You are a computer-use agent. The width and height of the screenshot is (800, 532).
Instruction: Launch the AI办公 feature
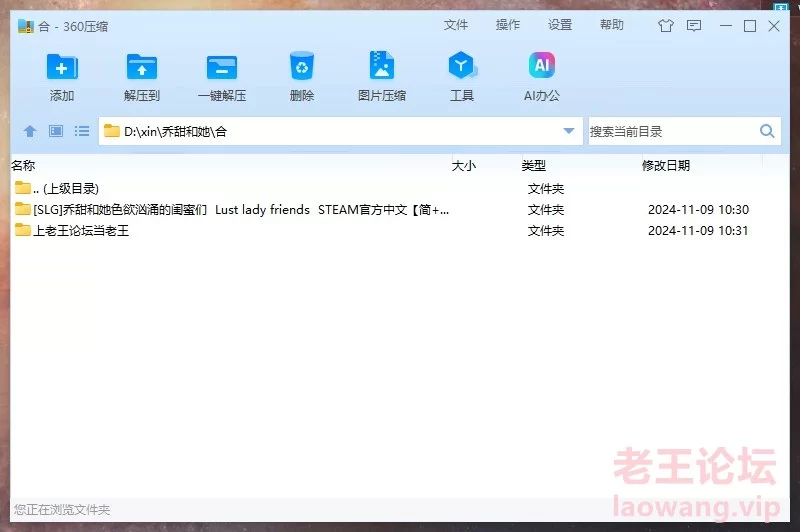[x=541, y=65]
